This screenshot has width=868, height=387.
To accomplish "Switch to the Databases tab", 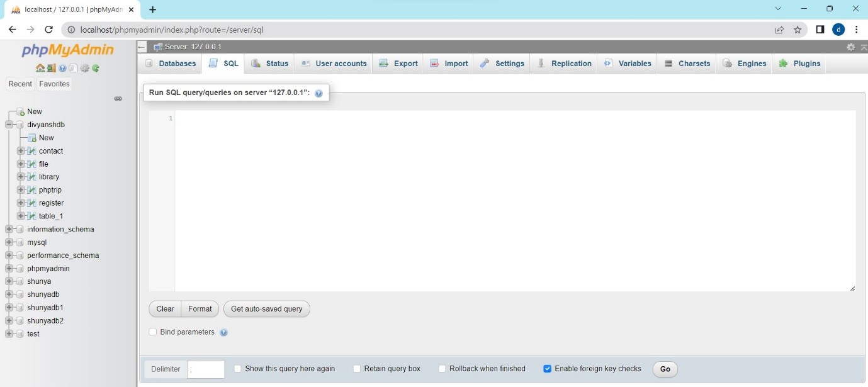I will [170, 64].
